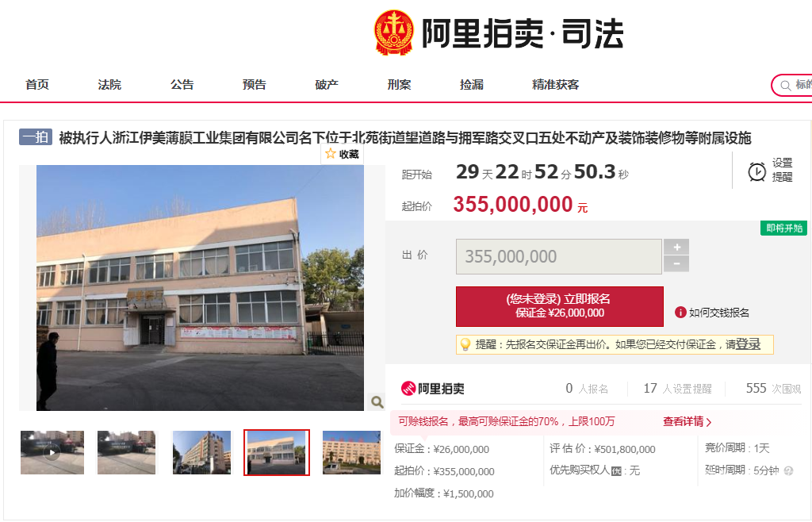Open the 精准获客 navigation item
This screenshot has width=812, height=522.
tap(556, 84)
